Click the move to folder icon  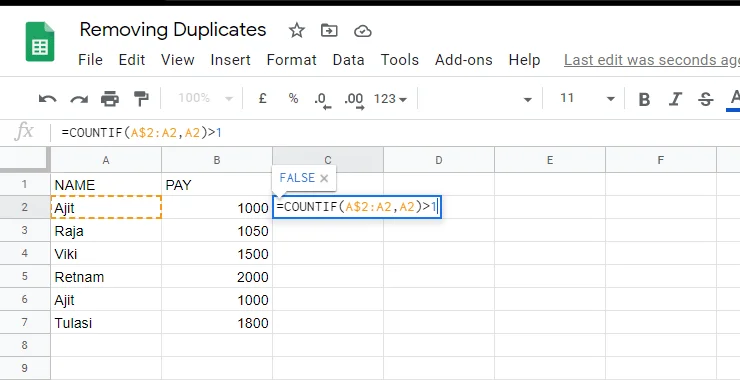329,31
